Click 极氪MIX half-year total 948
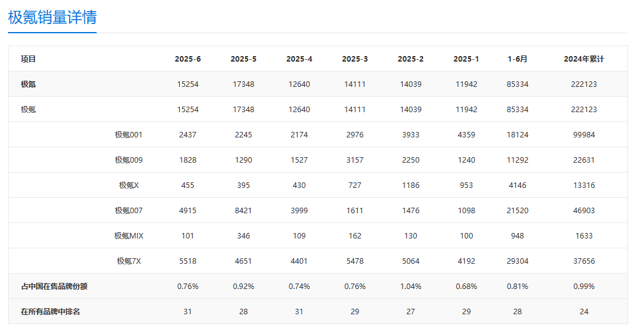Viewport: 644px width, 334px height. pyautogui.click(x=518, y=236)
